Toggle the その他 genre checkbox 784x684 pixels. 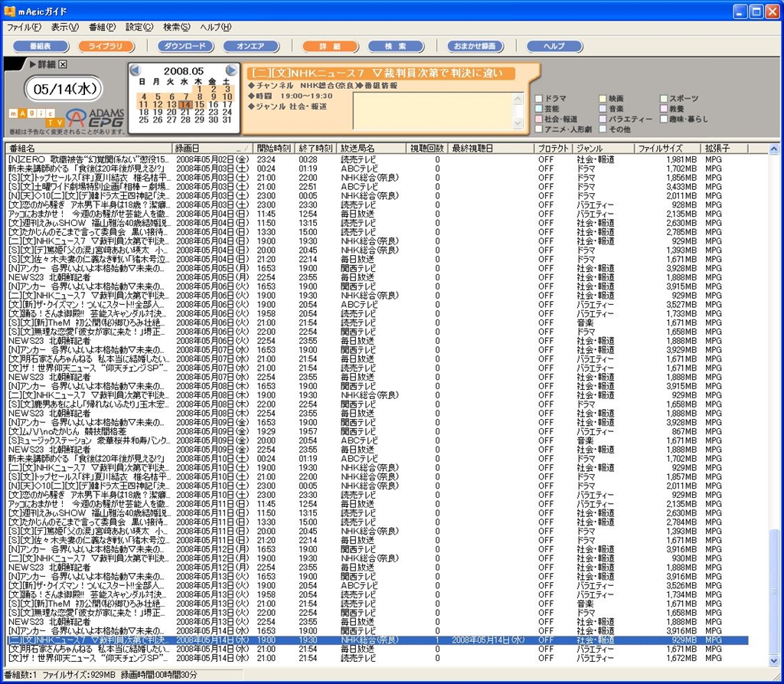point(603,129)
